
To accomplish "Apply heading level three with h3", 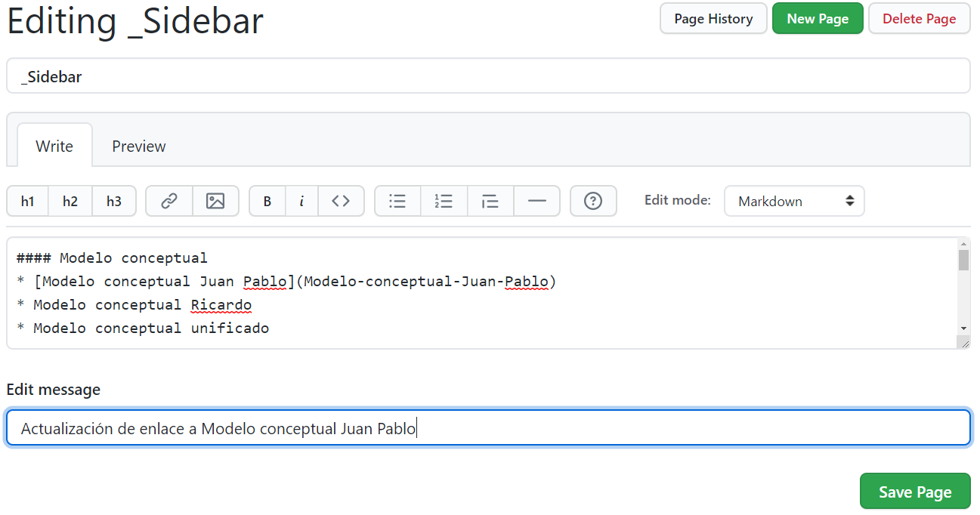I will pyautogui.click(x=113, y=201).
